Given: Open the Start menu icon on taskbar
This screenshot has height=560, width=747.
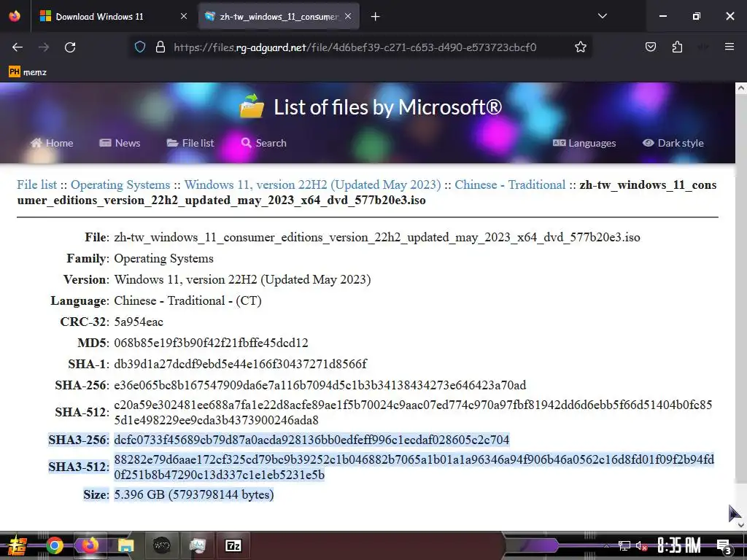Looking at the screenshot, I should [x=17, y=545].
